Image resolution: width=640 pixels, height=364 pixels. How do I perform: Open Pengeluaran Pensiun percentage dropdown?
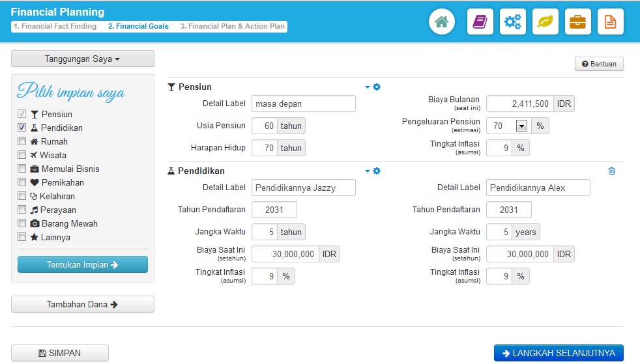[521, 126]
